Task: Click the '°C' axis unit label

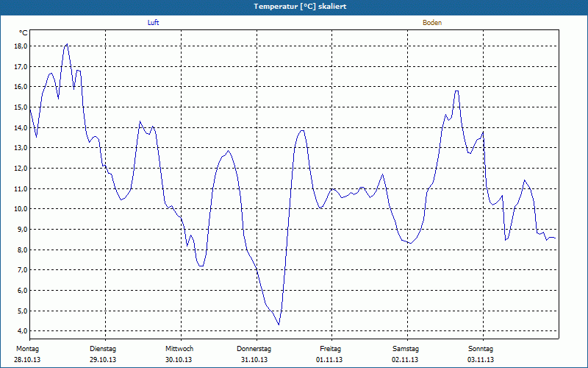Action: pyautogui.click(x=23, y=33)
